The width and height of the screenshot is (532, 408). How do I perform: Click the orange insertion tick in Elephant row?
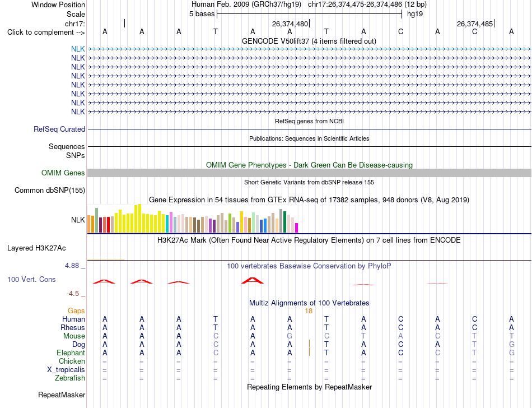(x=310, y=352)
